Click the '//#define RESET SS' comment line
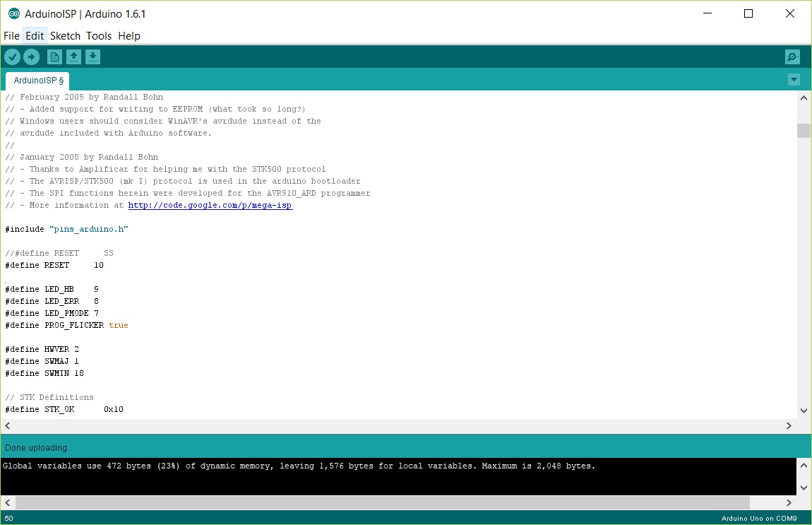This screenshot has height=525, width=812. (59, 254)
